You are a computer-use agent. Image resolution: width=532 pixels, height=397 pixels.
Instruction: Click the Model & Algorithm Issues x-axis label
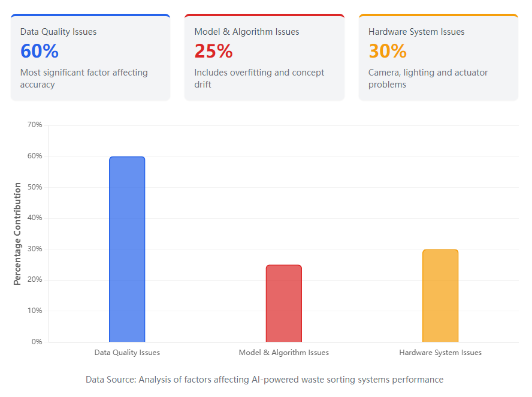point(283,353)
